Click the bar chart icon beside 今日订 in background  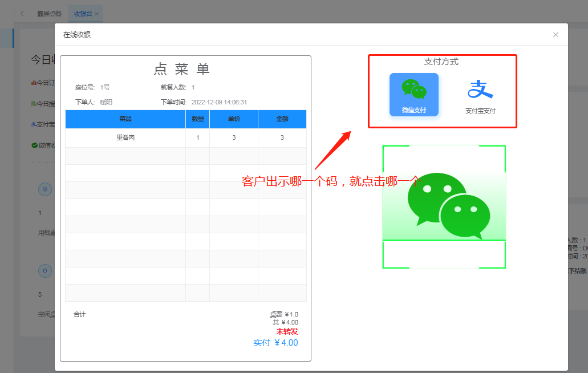tap(34, 83)
